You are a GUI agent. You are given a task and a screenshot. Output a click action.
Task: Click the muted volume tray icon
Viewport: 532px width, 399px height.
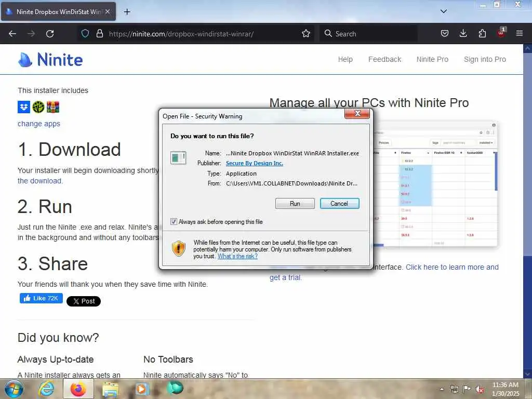(480, 390)
